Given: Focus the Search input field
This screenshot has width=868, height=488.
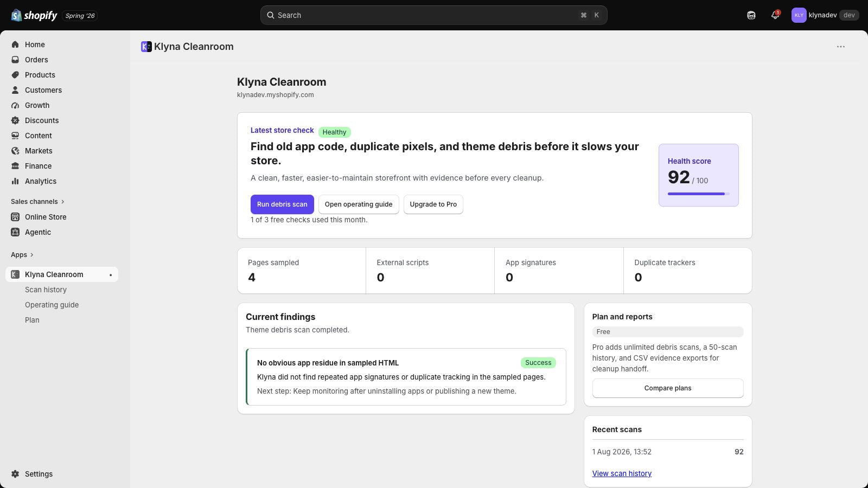Looking at the screenshot, I should [434, 15].
